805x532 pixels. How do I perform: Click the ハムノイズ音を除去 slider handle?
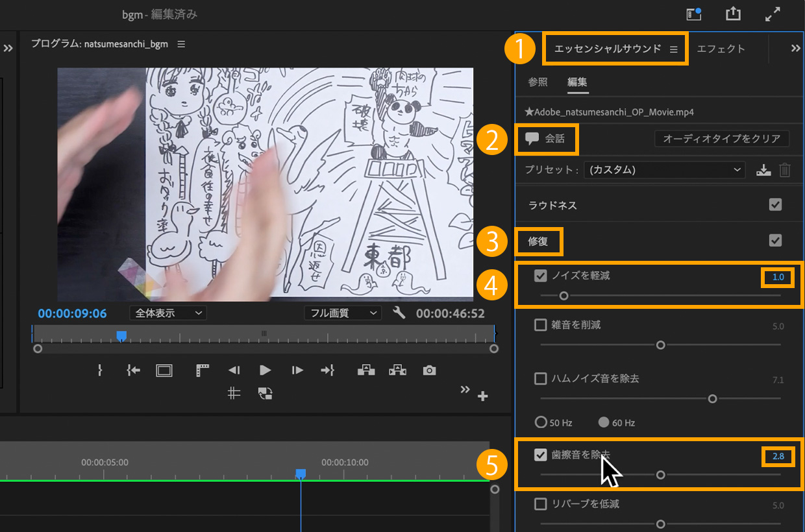[712, 398]
